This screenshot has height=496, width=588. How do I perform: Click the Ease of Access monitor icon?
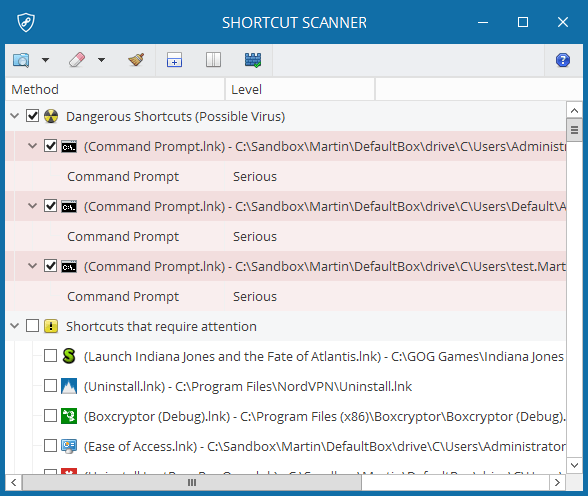coord(69,446)
